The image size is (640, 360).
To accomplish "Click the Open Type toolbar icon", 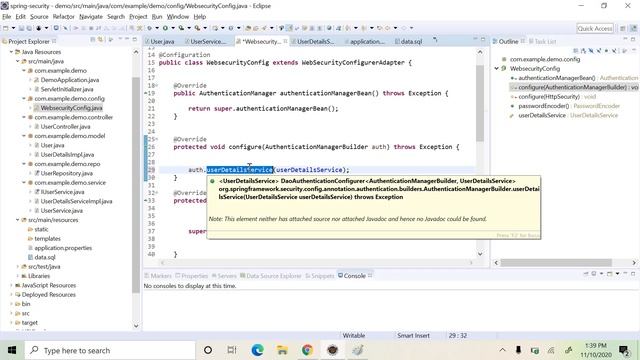I will coord(248,28).
